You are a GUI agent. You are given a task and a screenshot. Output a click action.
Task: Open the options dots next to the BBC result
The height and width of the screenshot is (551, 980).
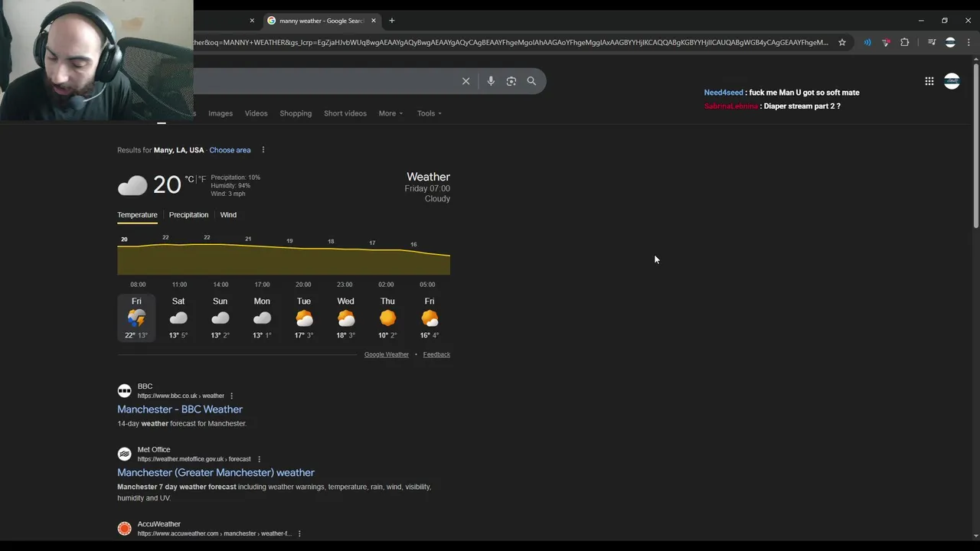[x=231, y=396]
